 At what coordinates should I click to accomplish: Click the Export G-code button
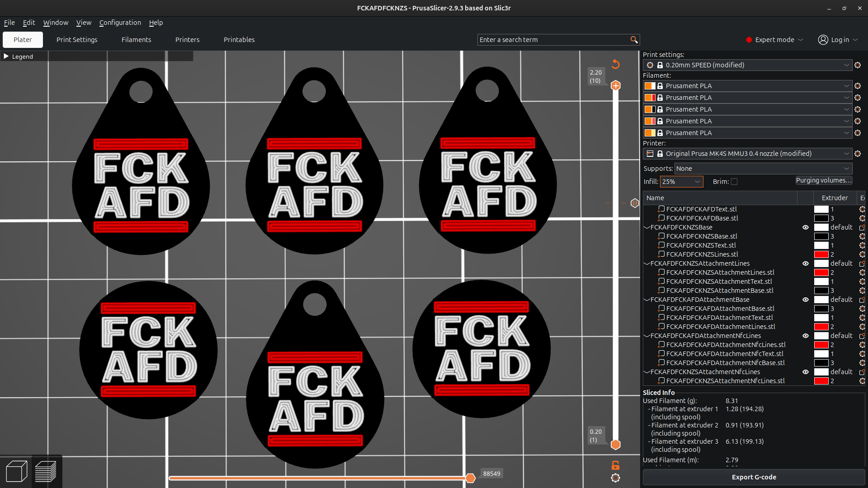(x=754, y=477)
